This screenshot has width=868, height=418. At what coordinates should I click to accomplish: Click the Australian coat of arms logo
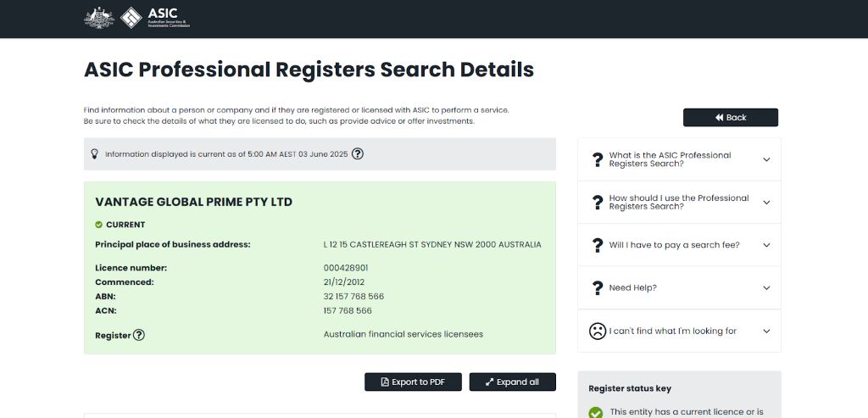click(x=99, y=18)
